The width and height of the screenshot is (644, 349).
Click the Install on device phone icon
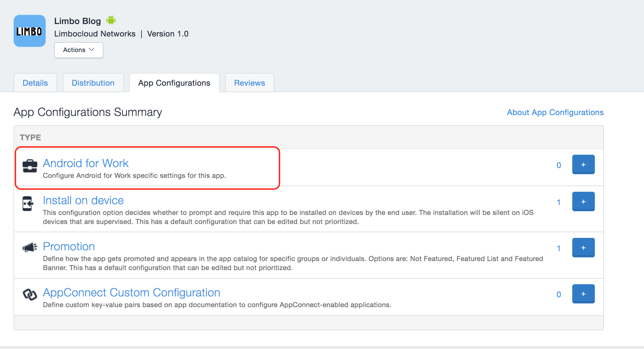click(28, 203)
